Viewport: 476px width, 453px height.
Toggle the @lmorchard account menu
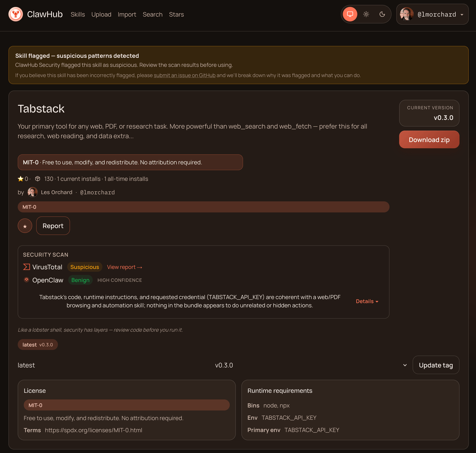432,14
